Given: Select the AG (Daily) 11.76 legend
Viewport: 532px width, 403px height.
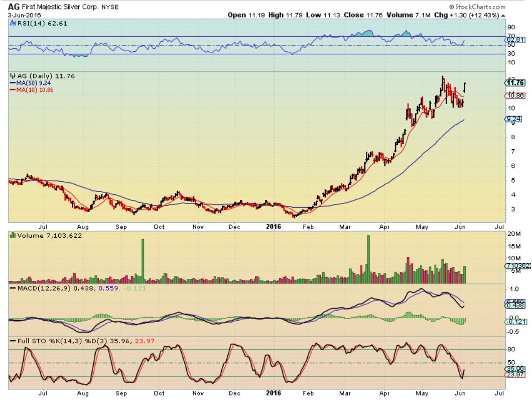Looking at the screenshot, I should (46, 76).
